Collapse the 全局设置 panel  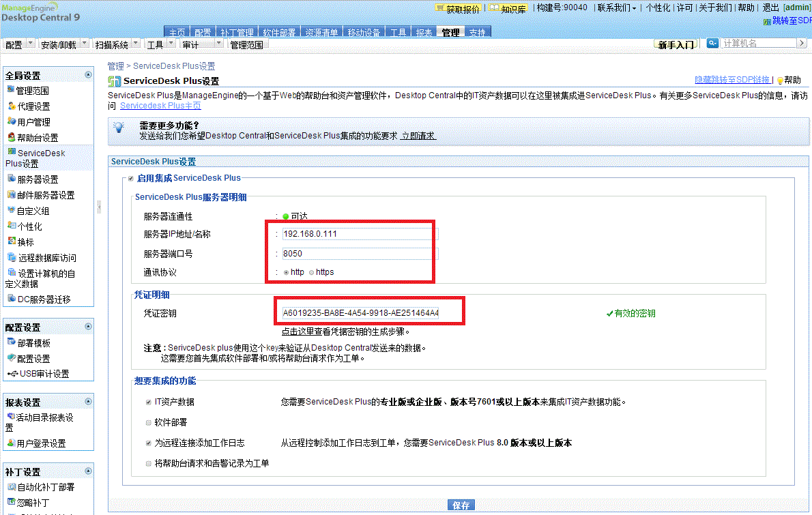coord(89,75)
